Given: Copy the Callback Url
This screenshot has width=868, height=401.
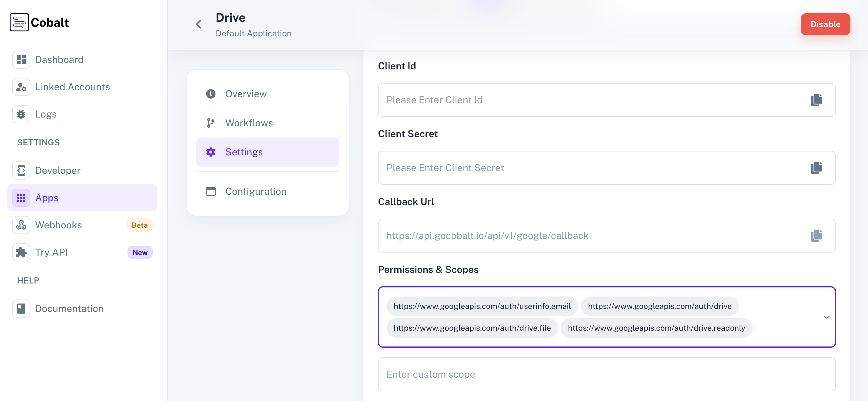Looking at the screenshot, I should click(817, 235).
